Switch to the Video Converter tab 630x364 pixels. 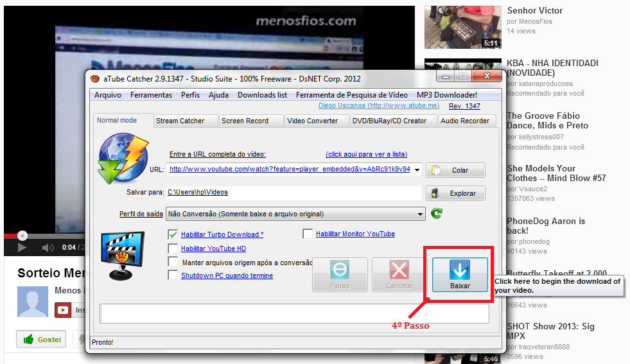click(x=316, y=121)
